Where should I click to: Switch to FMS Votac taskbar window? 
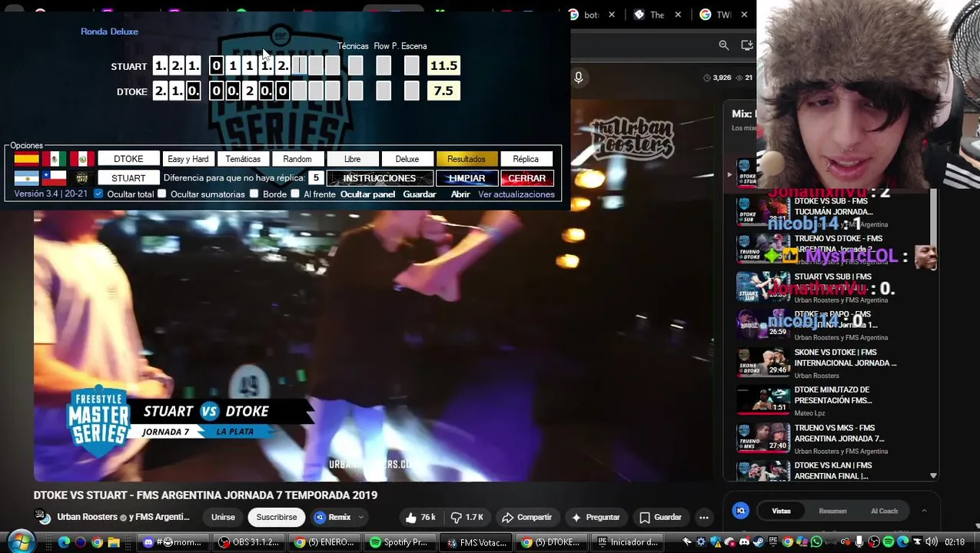(x=476, y=542)
